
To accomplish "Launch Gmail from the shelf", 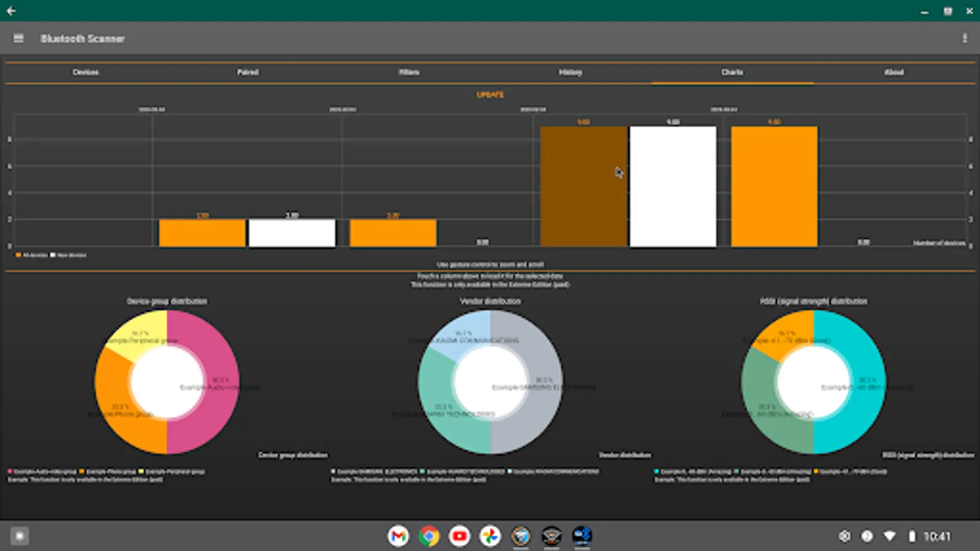I will tap(398, 536).
